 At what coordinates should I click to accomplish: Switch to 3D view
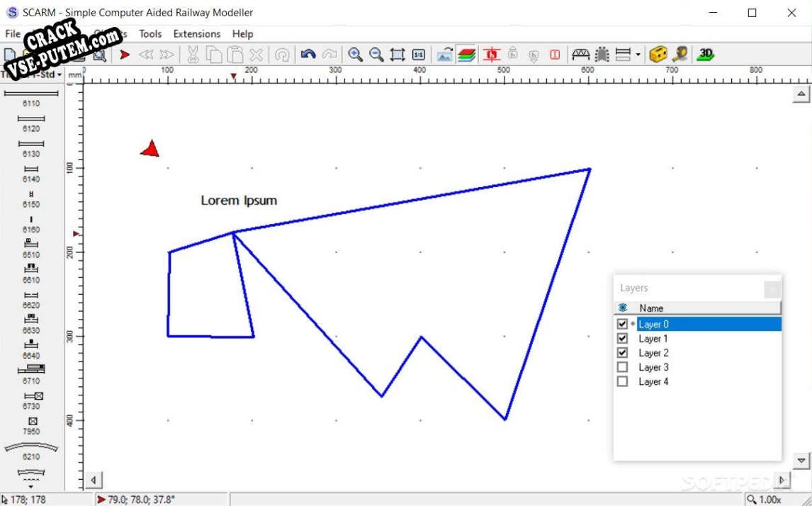705,55
